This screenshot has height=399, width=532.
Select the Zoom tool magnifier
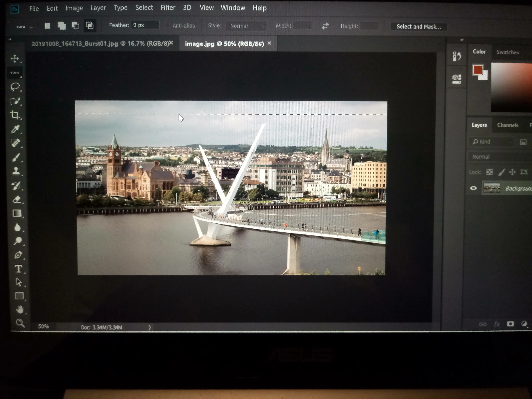(x=20, y=323)
